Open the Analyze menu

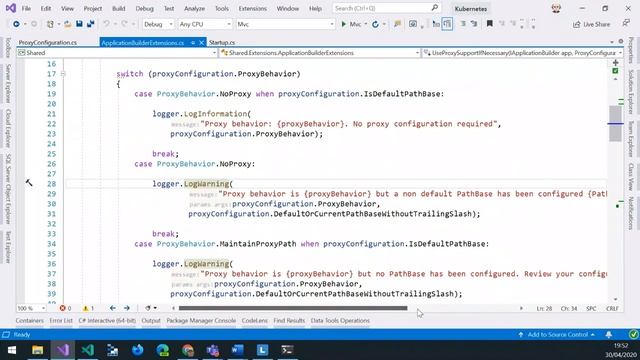[x=194, y=8]
